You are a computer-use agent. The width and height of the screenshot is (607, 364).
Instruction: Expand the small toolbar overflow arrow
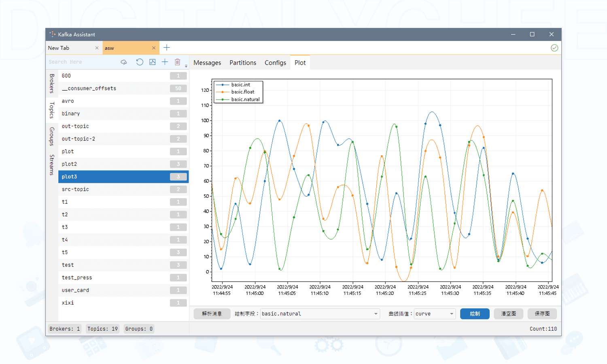pos(186,66)
